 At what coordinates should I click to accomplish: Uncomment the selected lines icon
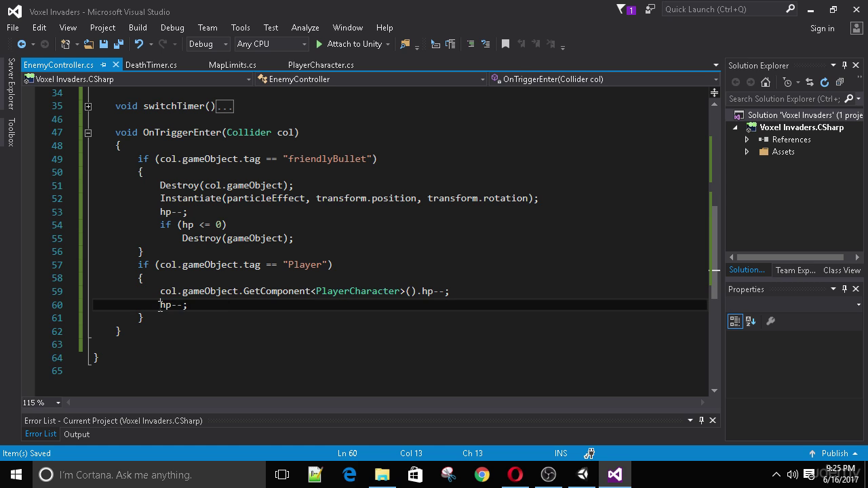tap(486, 44)
